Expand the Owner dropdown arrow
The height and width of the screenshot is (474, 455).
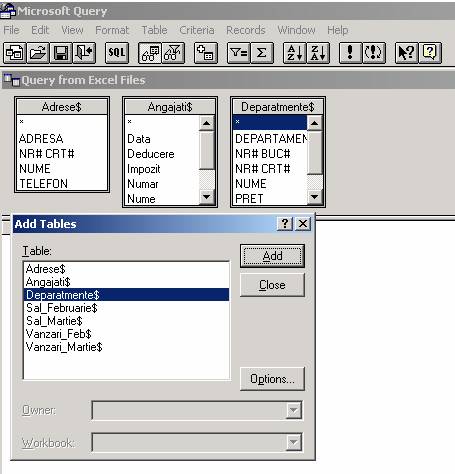[294, 410]
